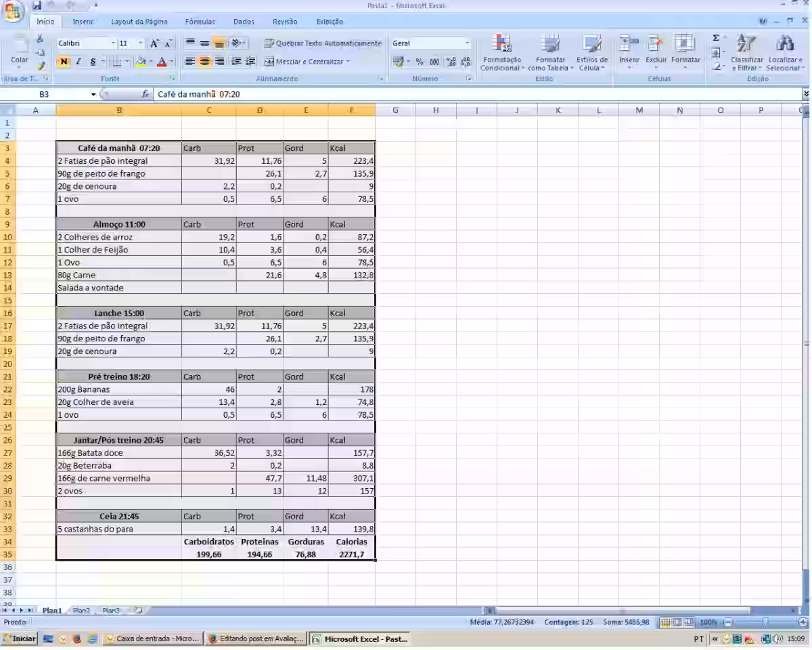Open the Fórmulas ribbon tab
The width and height of the screenshot is (812, 650).
(x=200, y=22)
